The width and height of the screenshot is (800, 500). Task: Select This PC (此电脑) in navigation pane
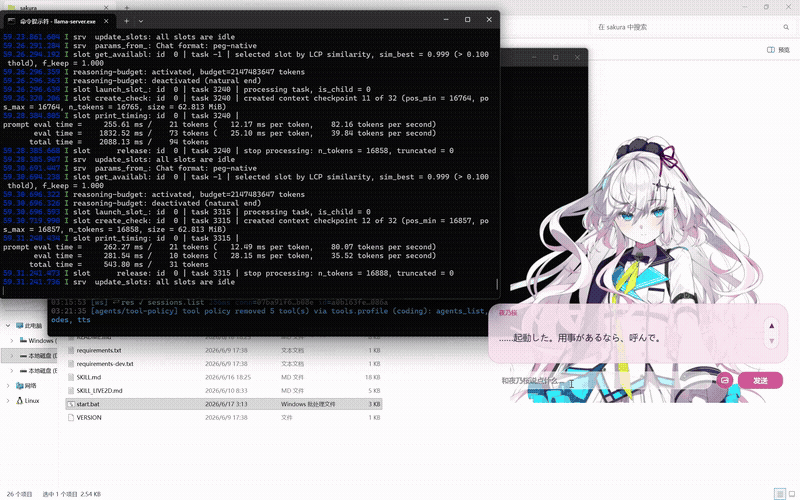point(30,326)
